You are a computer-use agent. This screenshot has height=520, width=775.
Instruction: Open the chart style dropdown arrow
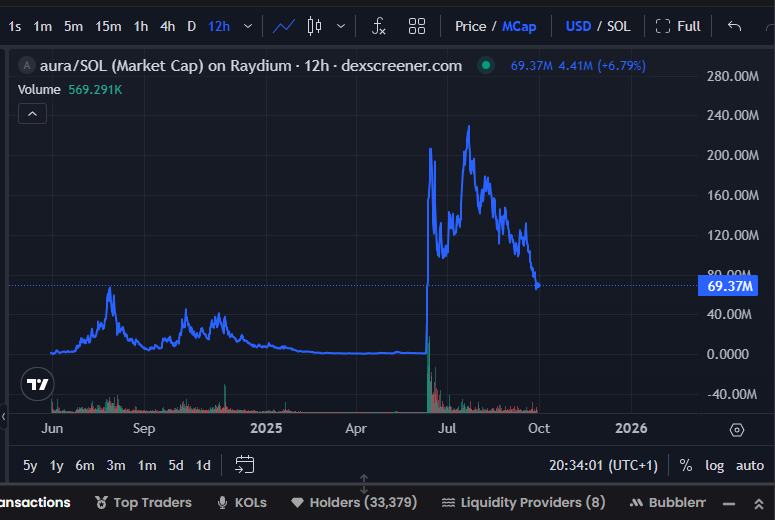tap(341, 26)
